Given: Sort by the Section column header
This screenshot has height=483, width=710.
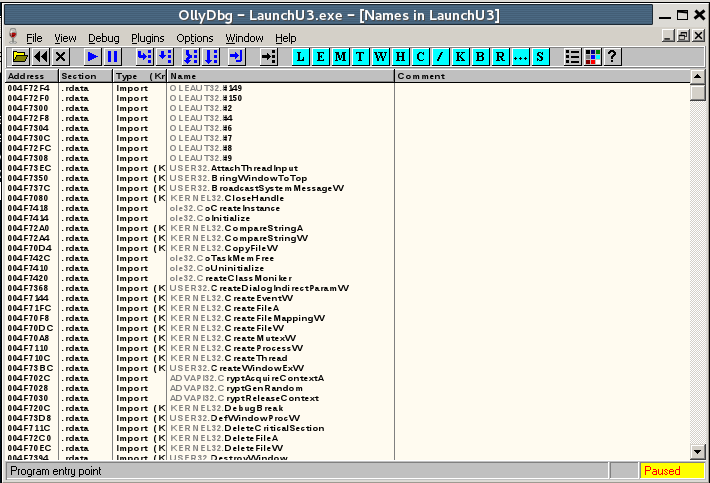Looking at the screenshot, I should tap(85, 76).
